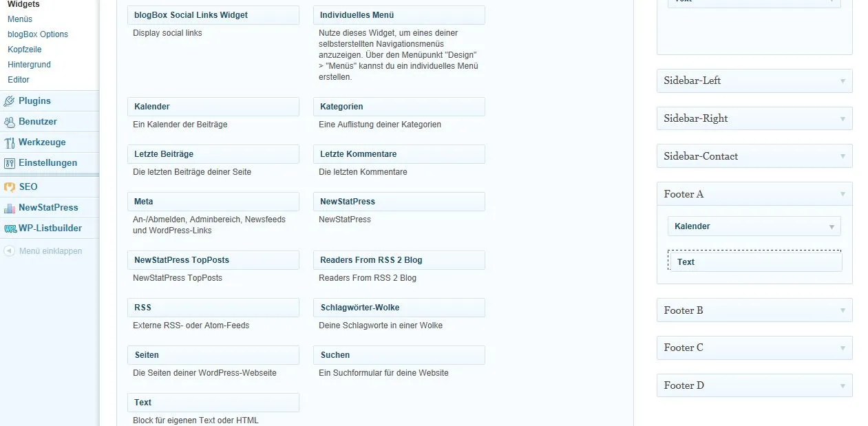Select the Schlagwörter-Wolke widget
Viewport: 868px width, 426px height.
(399, 308)
